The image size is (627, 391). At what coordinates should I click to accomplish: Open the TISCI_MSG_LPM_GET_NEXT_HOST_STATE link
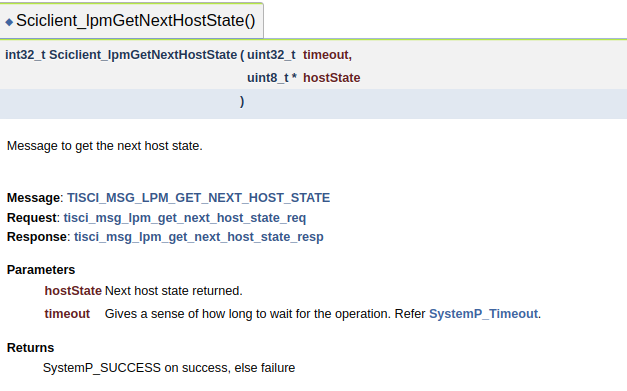[x=198, y=198]
